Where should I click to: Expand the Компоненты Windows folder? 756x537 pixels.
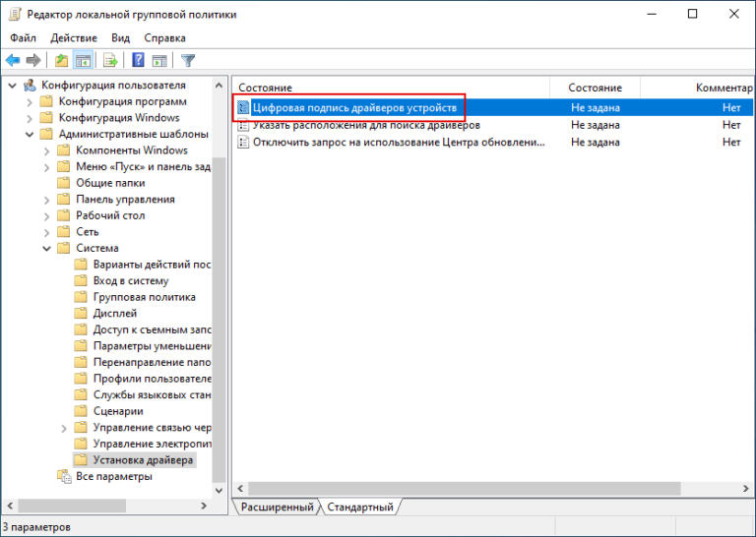pos(46,150)
